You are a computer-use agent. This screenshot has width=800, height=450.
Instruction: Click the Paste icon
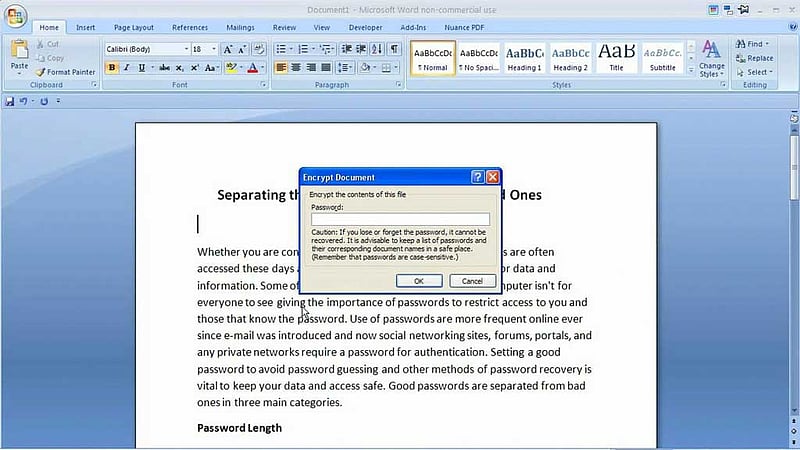[x=19, y=50]
